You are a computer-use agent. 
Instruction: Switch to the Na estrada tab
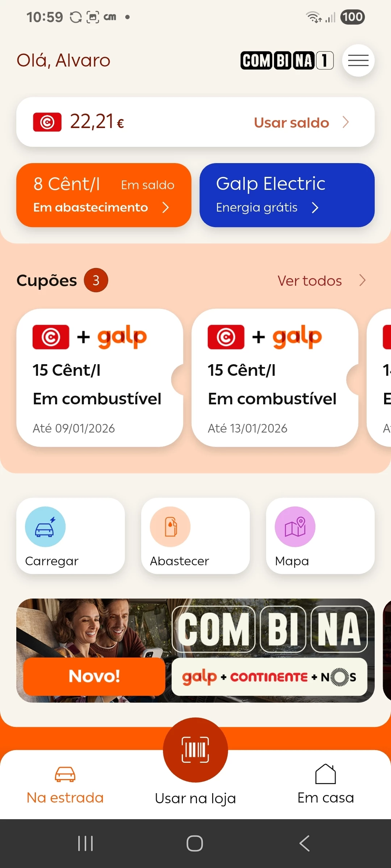(x=65, y=784)
